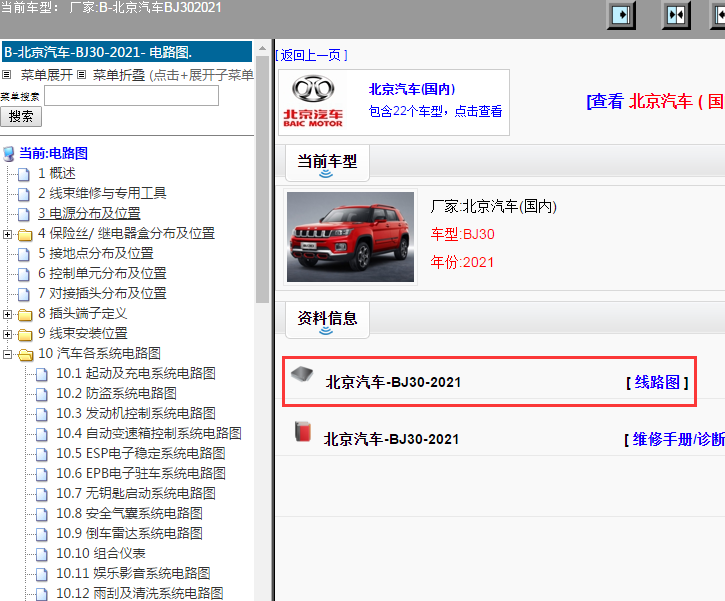725x601 pixels.
Task: Click page icon beside 2 线束维修与专用工具
Action: click(24, 194)
